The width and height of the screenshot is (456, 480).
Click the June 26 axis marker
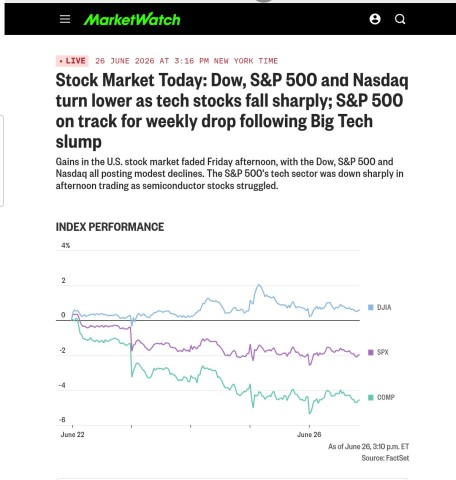(309, 435)
